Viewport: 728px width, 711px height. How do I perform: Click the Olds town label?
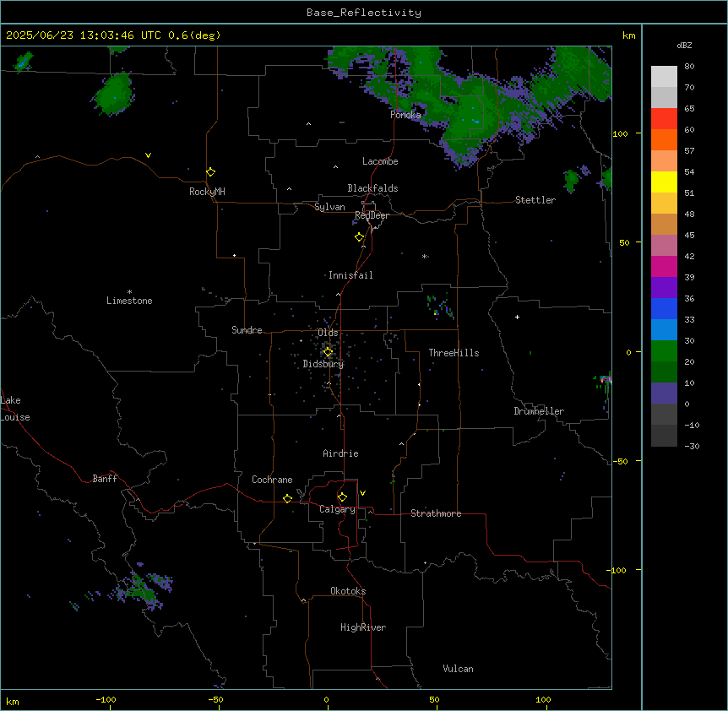tap(328, 333)
